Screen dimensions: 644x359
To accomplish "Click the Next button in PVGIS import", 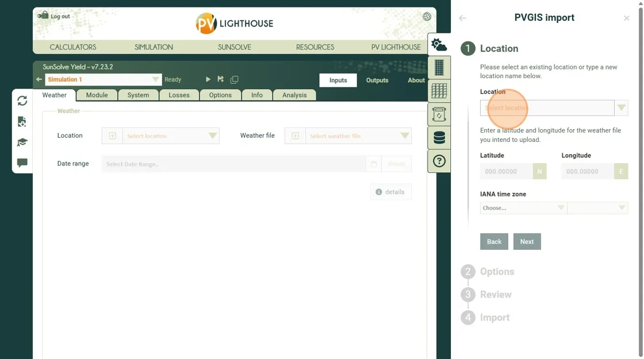I will [x=527, y=242].
